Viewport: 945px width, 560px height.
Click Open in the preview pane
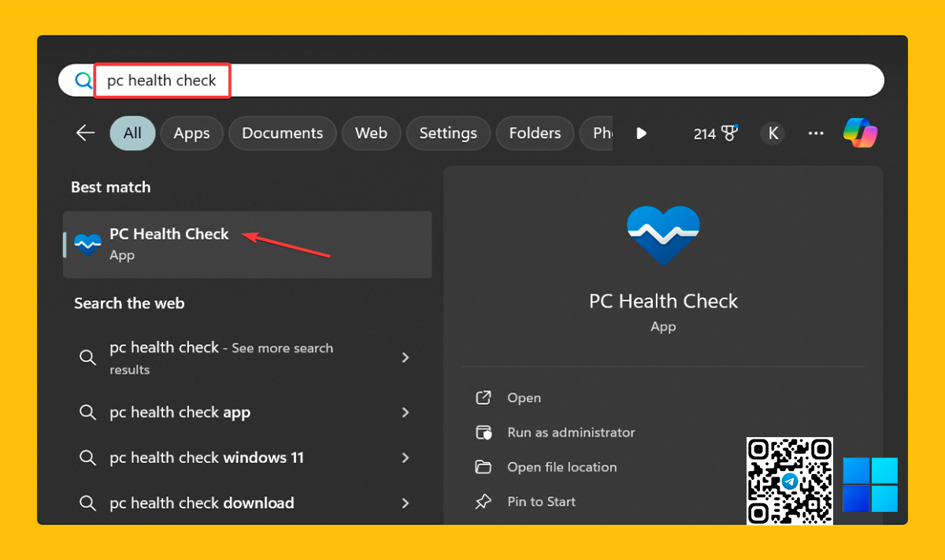524,398
